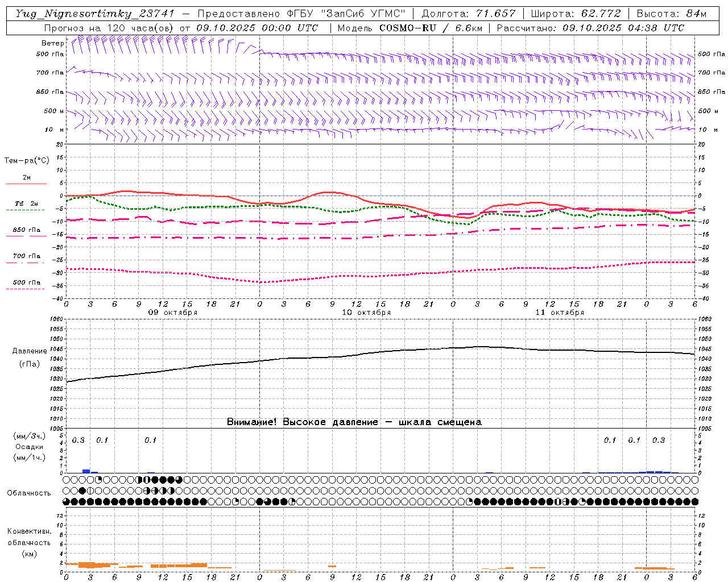Image resolution: width=728 pixels, height=582 pixels.
Task: Select the 'Долгота: 71.657' header field
Action: point(469,14)
